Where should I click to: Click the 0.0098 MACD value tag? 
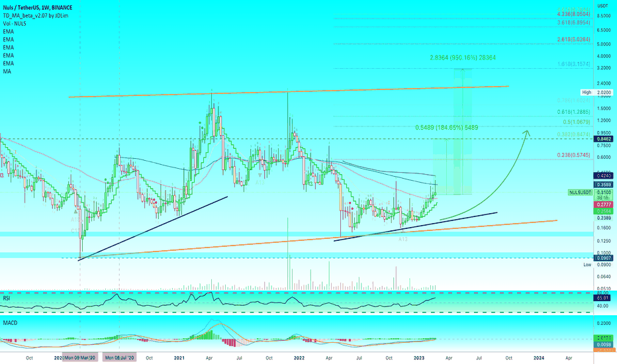[604, 345]
